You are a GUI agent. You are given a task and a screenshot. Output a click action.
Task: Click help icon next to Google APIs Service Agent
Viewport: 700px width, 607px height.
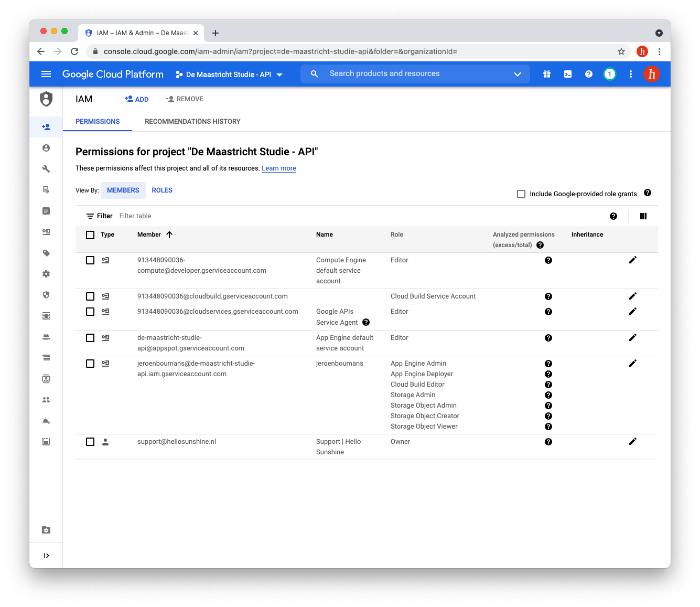click(x=366, y=322)
